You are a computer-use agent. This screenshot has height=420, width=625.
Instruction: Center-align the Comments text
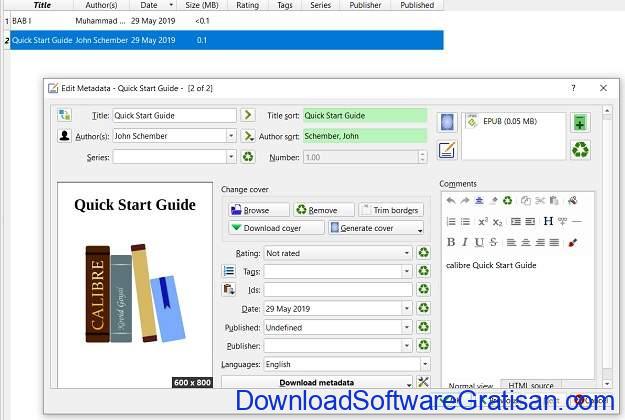[526, 242]
